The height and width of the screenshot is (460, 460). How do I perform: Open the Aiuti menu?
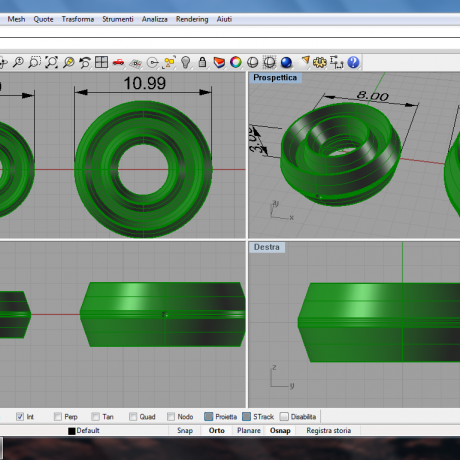point(224,19)
